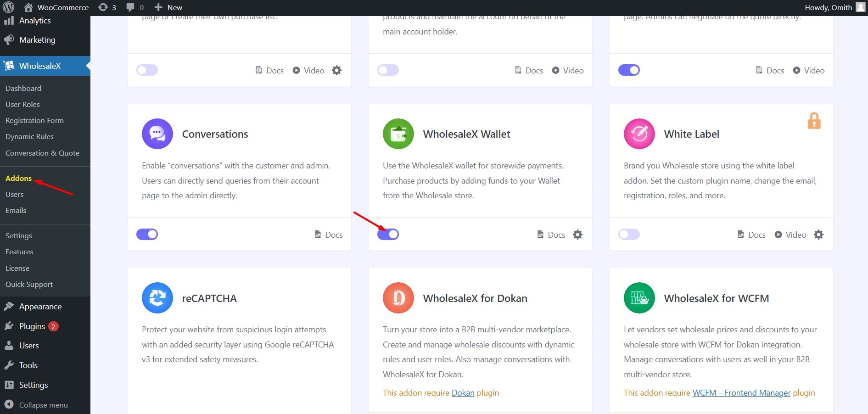
Task: Toggle the Conversations addon switch
Action: click(147, 234)
